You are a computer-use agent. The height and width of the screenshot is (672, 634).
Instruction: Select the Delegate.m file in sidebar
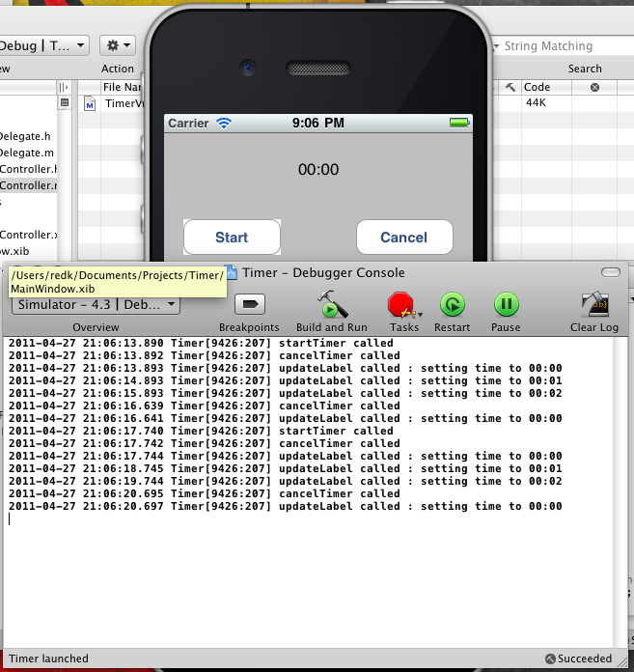pos(27,153)
